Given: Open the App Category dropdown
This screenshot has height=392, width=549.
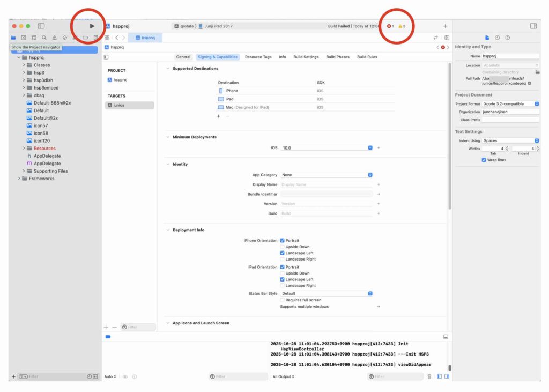Looking at the screenshot, I should [x=326, y=175].
